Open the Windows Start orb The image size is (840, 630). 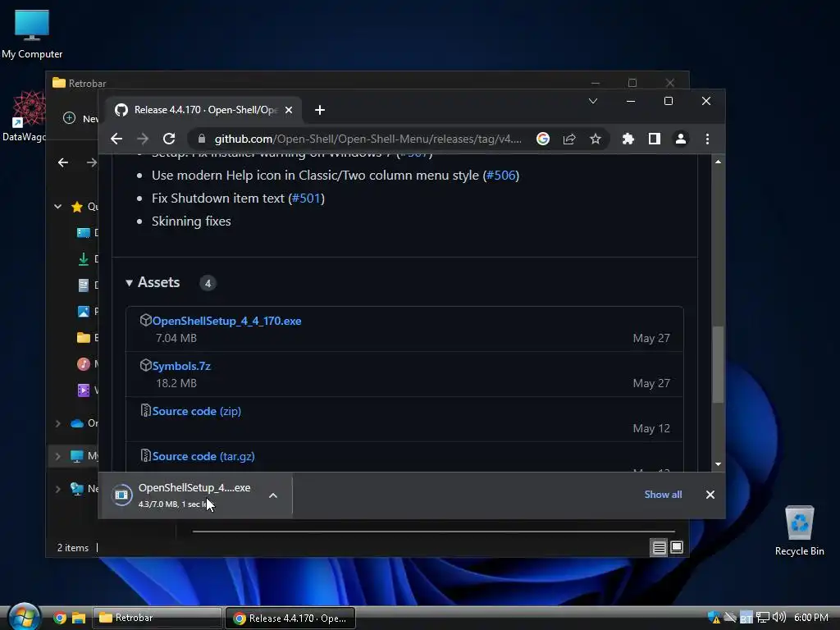coord(25,617)
